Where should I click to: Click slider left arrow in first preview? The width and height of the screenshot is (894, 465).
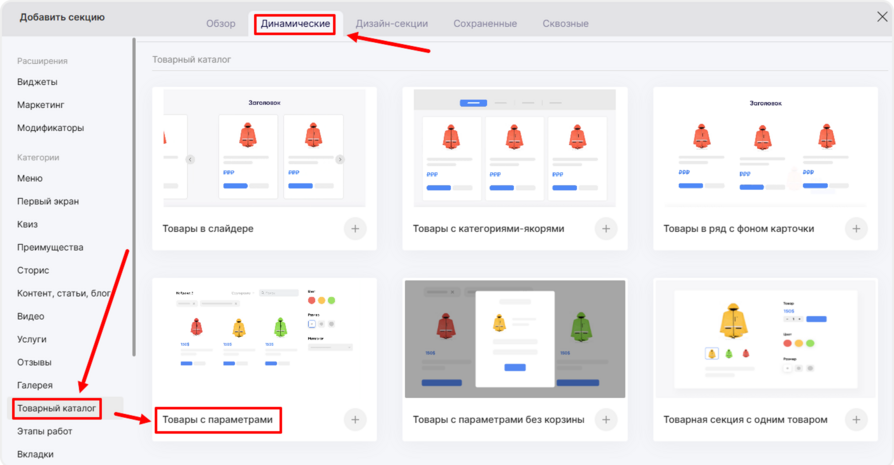pyautogui.click(x=191, y=159)
